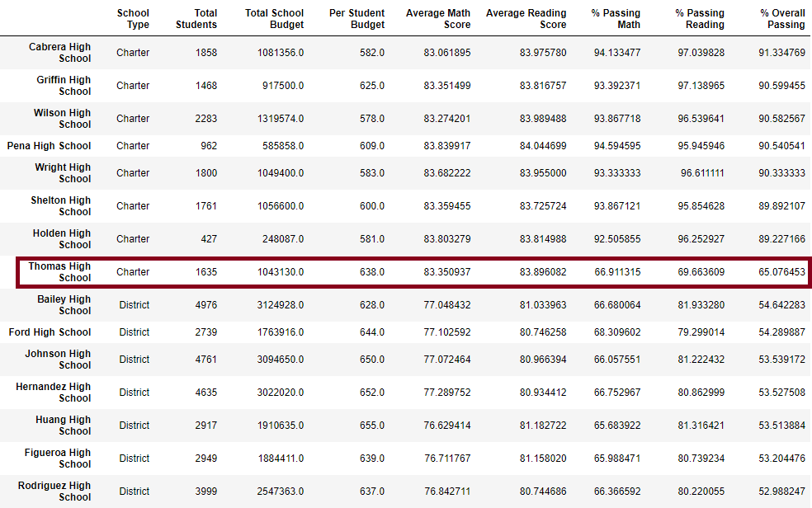Image resolution: width=812 pixels, height=508 pixels.
Task: Select the Cabrera High School row label
Action: (x=59, y=52)
